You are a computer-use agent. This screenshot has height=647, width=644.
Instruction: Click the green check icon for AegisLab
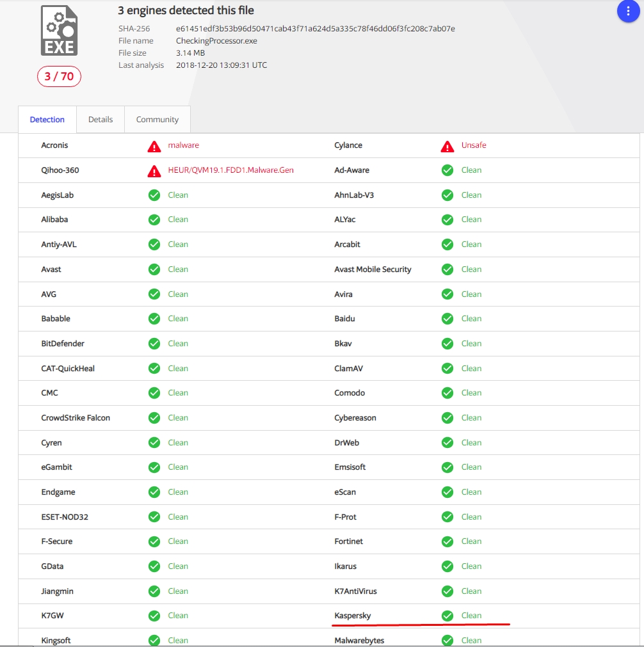click(154, 195)
